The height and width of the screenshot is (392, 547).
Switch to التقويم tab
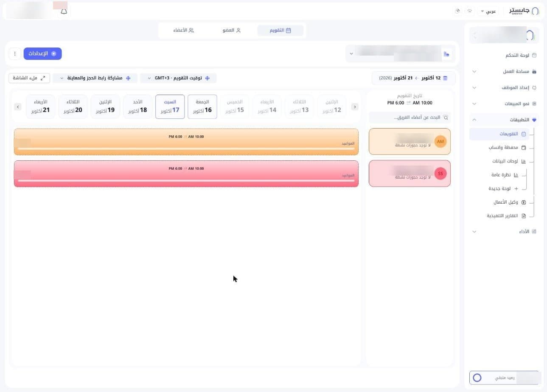click(x=281, y=30)
